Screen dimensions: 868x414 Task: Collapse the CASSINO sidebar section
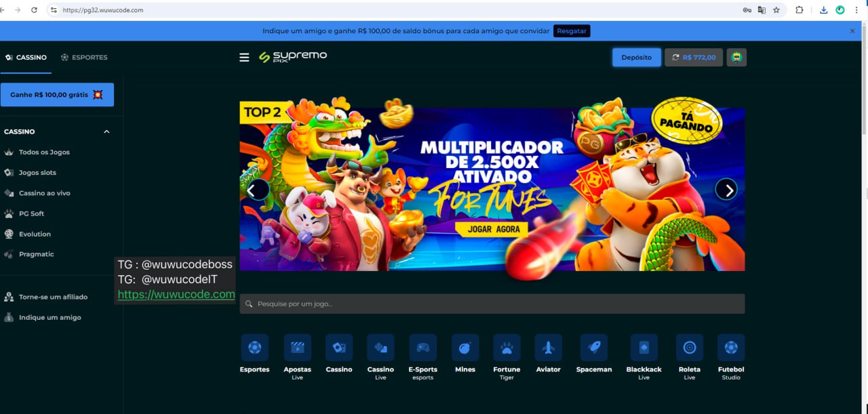[x=106, y=131]
